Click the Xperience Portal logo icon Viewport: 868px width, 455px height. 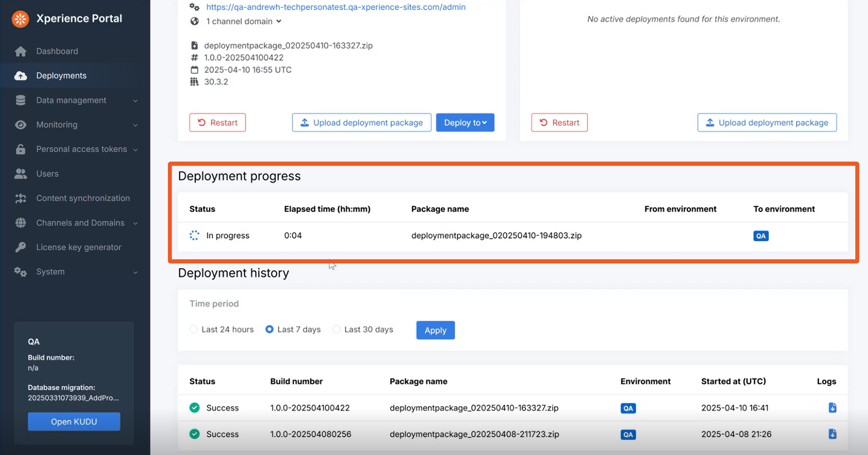tap(20, 19)
